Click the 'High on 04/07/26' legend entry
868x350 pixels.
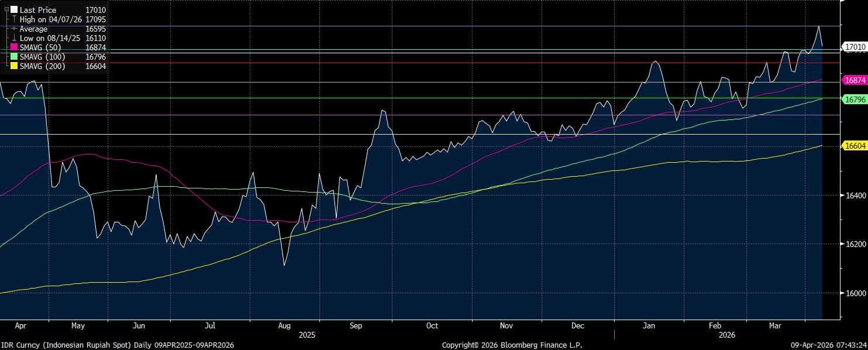click(51, 19)
